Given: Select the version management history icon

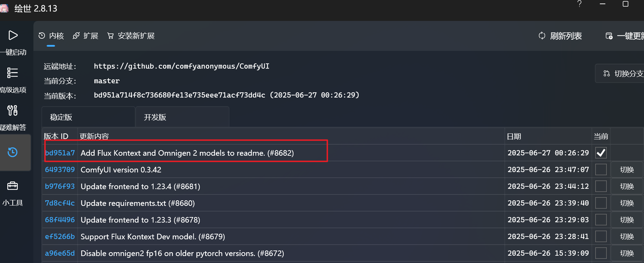Looking at the screenshot, I should click(13, 152).
